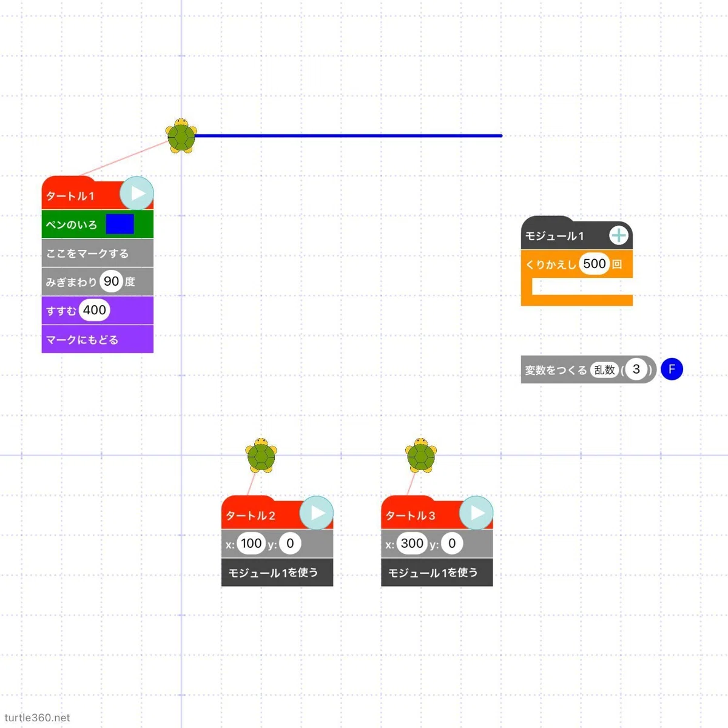Click the plus icon on モジュール1
This screenshot has width=728, height=728.
pyautogui.click(x=619, y=235)
